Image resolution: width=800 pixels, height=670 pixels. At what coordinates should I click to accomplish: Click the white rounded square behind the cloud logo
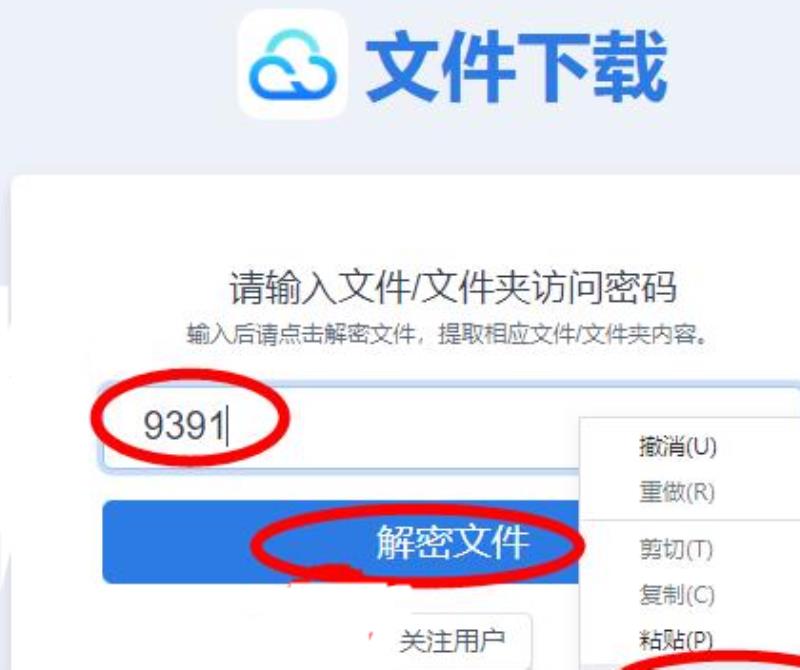pos(293,64)
